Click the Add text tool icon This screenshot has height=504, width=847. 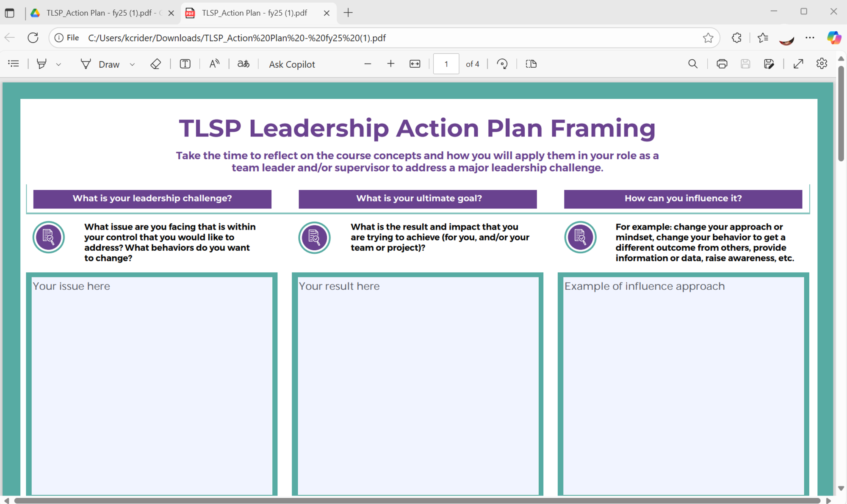click(185, 64)
